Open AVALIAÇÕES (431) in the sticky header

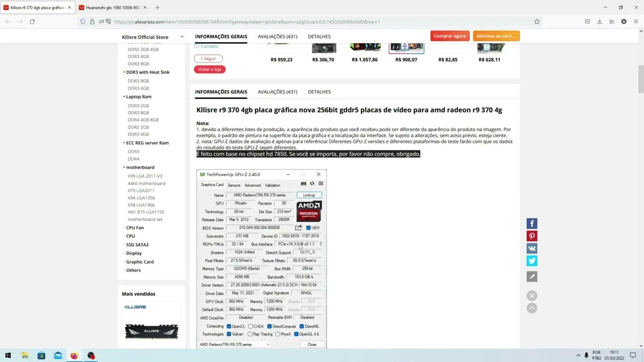tap(277, 36)
